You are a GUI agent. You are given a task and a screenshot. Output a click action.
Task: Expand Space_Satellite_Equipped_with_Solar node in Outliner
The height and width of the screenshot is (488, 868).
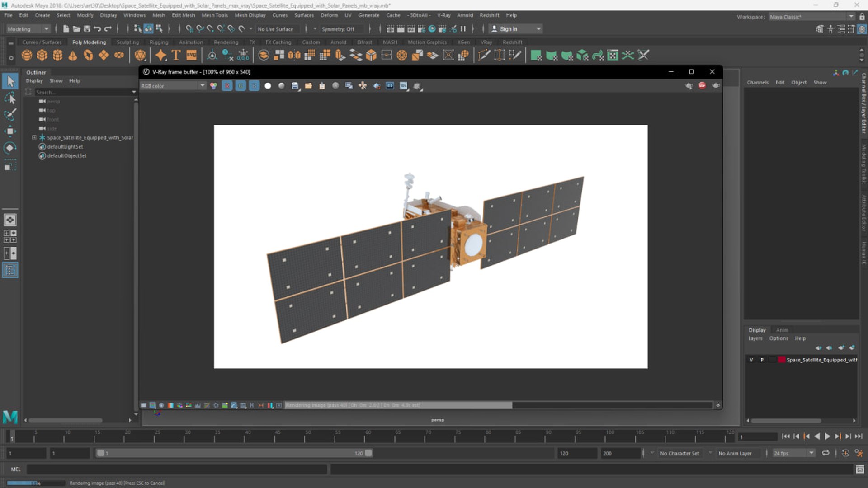click(x=34, y=137)
